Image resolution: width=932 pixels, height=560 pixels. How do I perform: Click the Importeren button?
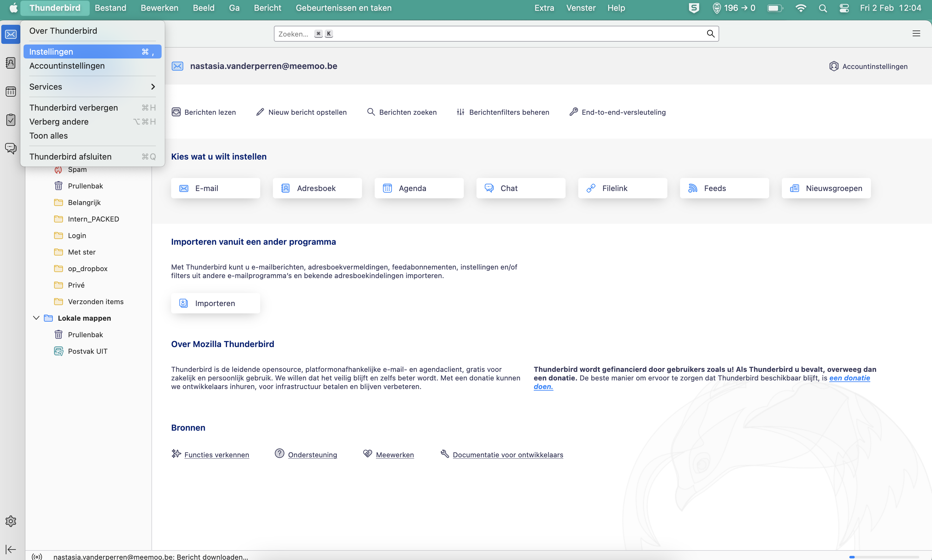[x=215, y=304]
